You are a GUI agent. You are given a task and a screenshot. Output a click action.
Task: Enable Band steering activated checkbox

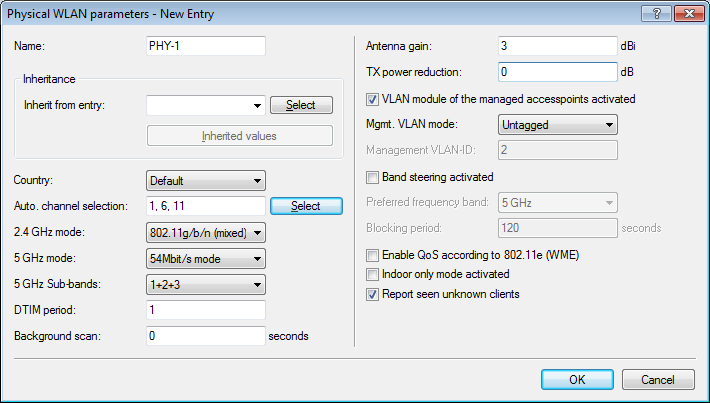pyautogui.click(x=374, y=177)
